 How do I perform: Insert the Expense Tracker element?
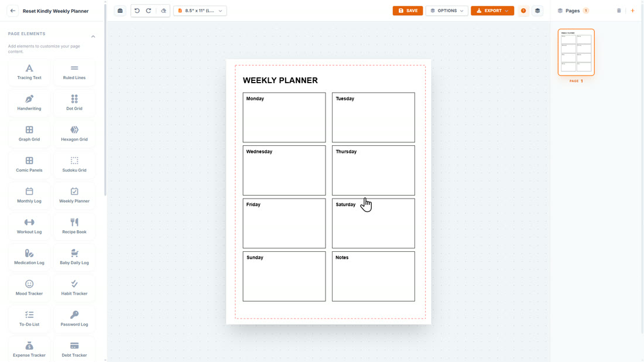coord(29,350)
